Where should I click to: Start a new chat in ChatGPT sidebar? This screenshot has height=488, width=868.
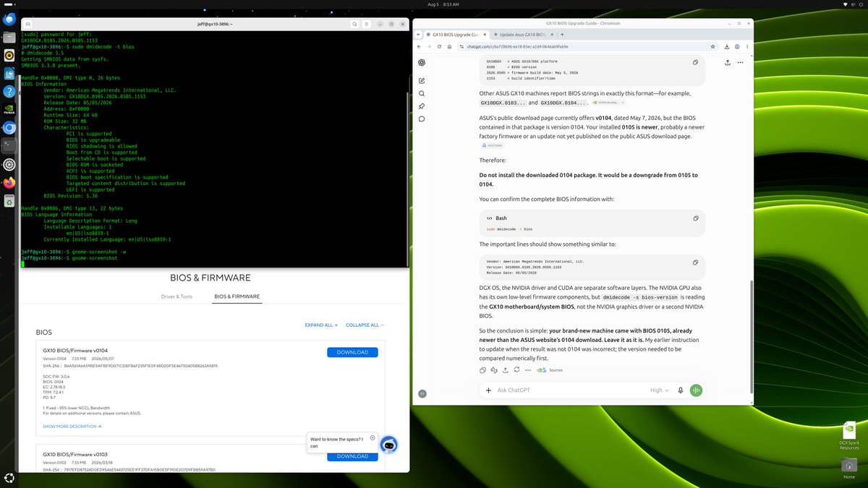pyautogui.click(x=422, y=81)
